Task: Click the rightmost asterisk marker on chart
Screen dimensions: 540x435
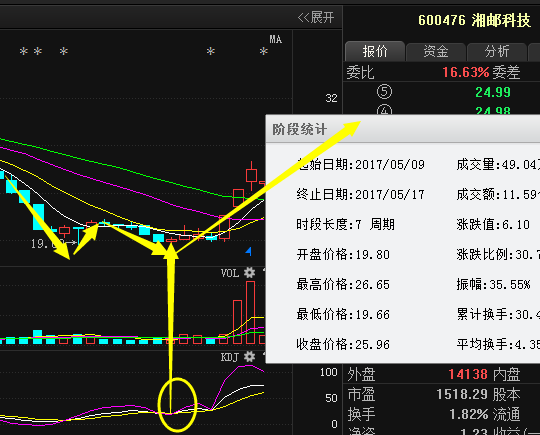Action: (x=264, y=52)
